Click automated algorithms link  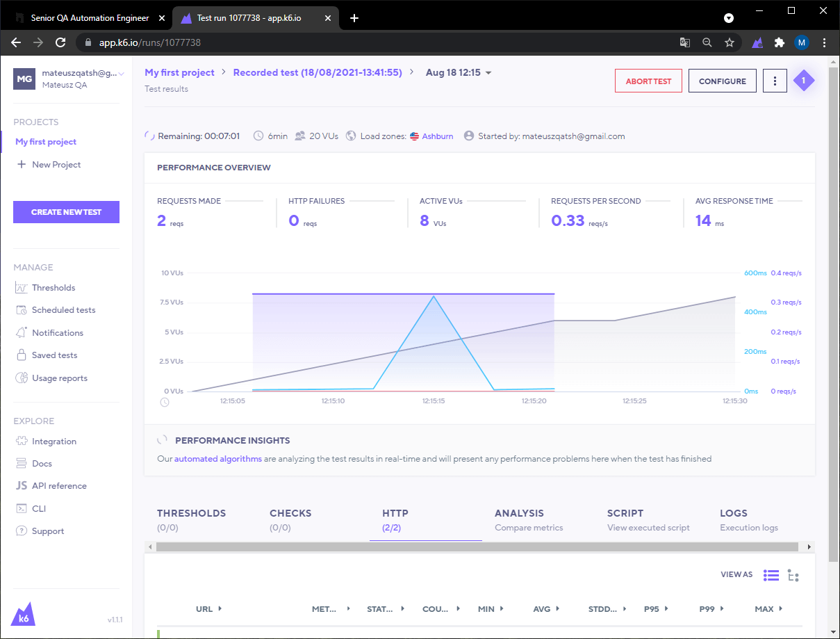(x=218, y=459)
